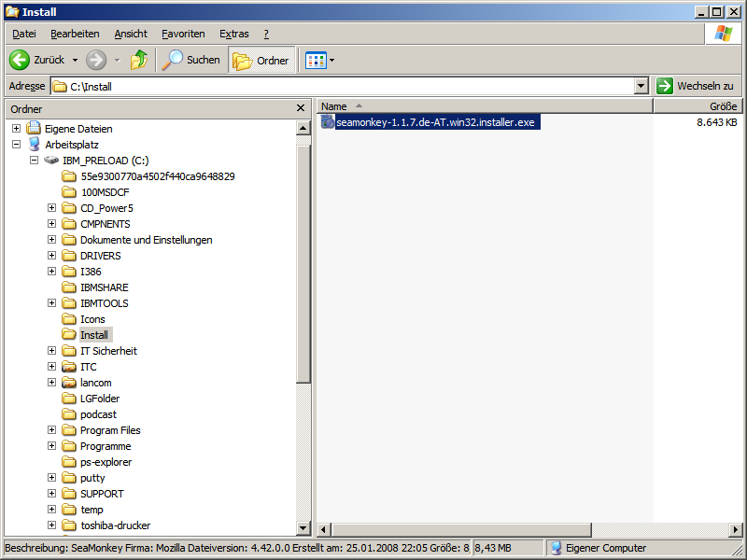Click the Icons folder icon
Image resolution: width=747 pixels, height=560 pixels.
coord(69,319)
